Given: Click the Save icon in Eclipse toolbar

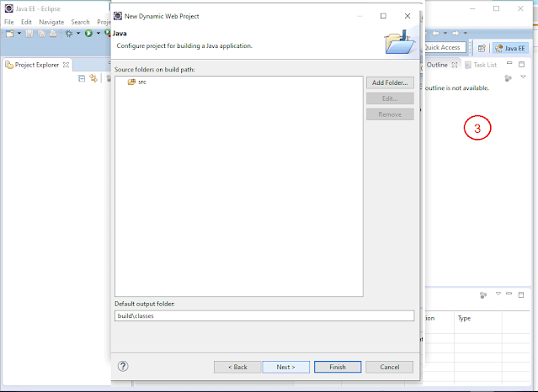Looking at the screenshot, I should pyautogui.click(x=29, y=34).
